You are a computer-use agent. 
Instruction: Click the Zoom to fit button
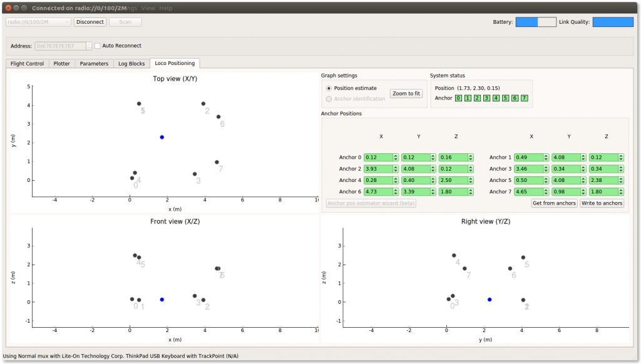(406, 94)
